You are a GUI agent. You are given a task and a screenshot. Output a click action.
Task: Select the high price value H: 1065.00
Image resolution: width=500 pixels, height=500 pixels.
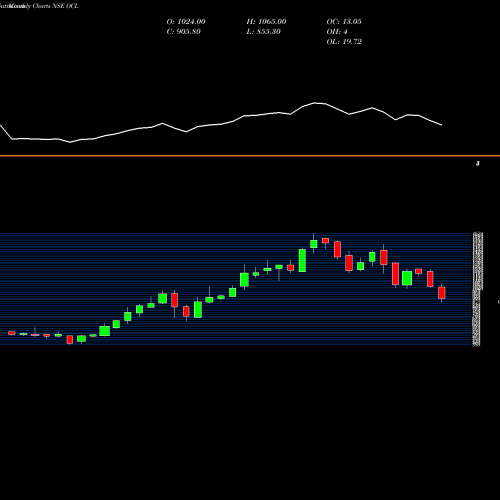point(266,22)
